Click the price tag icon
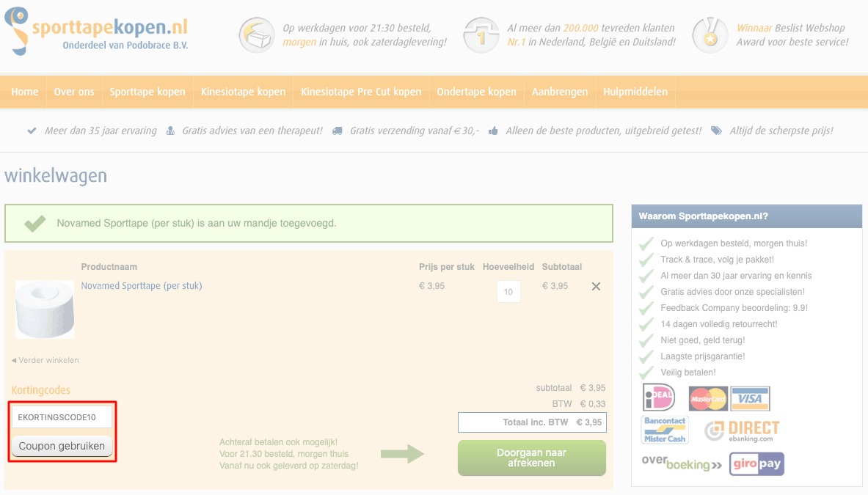 716,131
